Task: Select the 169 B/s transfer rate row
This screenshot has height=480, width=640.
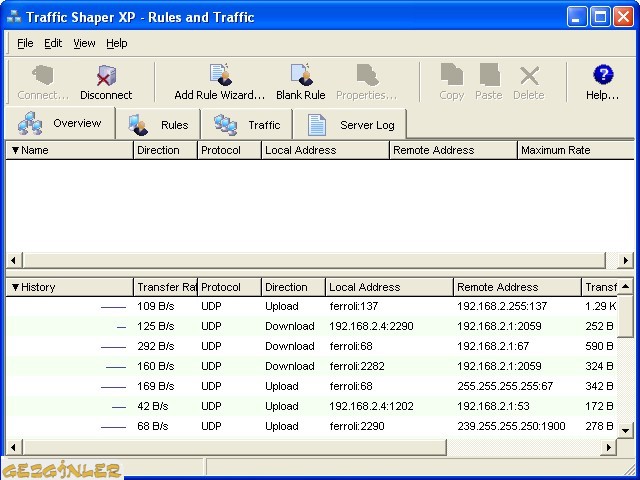Action: click(x=311, y=387)
